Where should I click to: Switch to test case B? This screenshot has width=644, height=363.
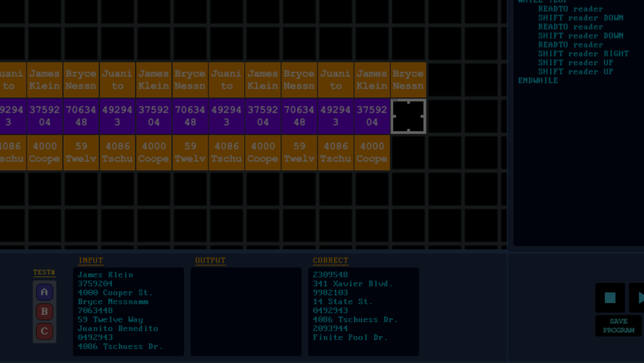pyautogui.click(x=44, y=312)
